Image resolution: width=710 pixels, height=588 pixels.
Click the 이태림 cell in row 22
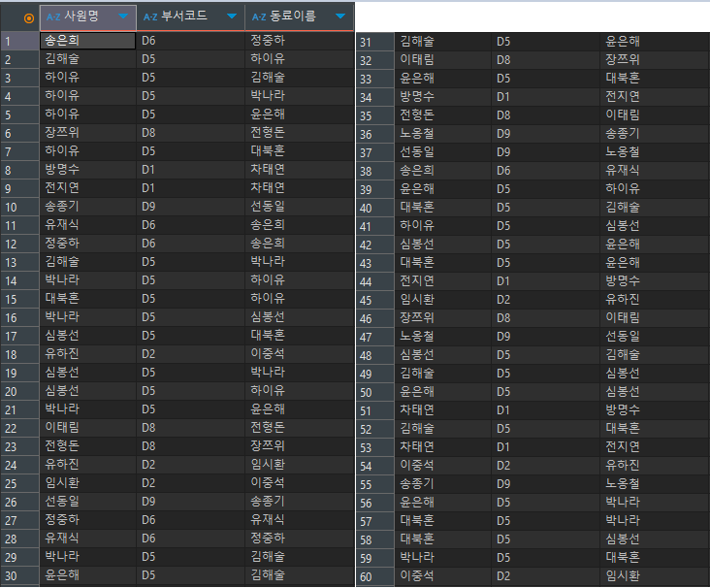pyautogui.click(x=88, y=428)
